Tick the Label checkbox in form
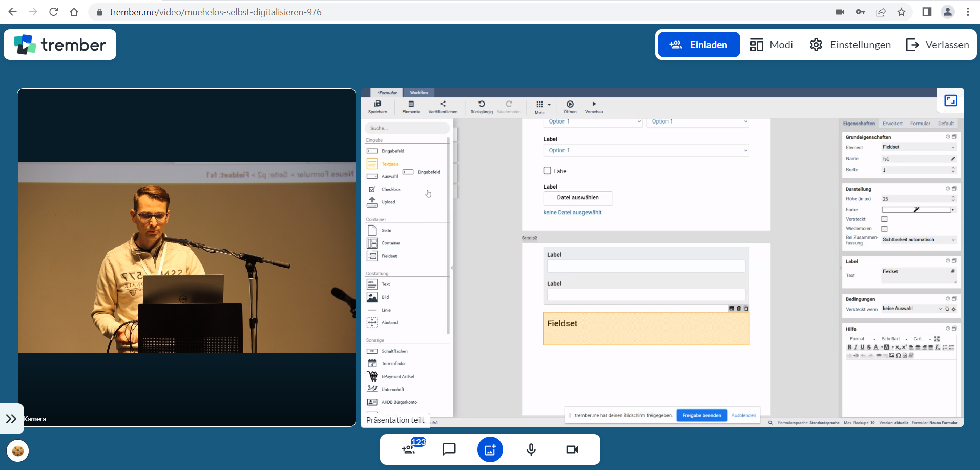This screenshot has height=470, width=980. click(547, 171)
